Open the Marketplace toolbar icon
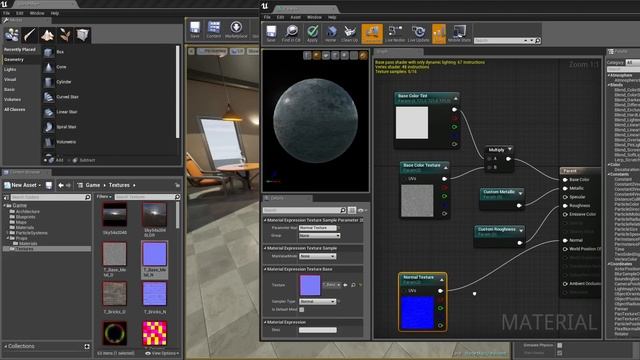Viewport: 640px width, 360px height. tap(236, 30)
